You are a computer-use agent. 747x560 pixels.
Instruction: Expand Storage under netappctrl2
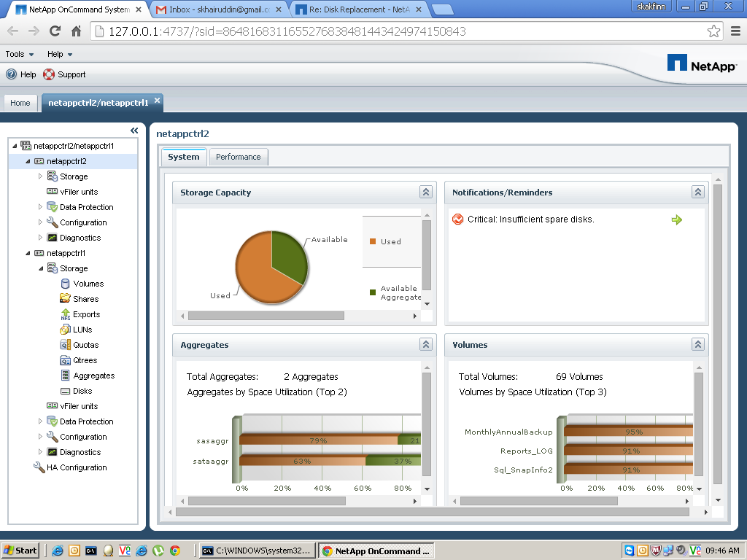point(41,176)
